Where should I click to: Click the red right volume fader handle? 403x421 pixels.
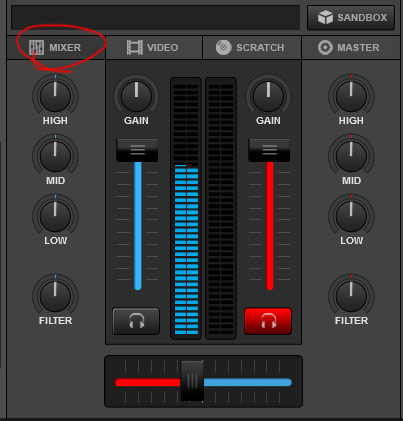[x=269, y=150]
